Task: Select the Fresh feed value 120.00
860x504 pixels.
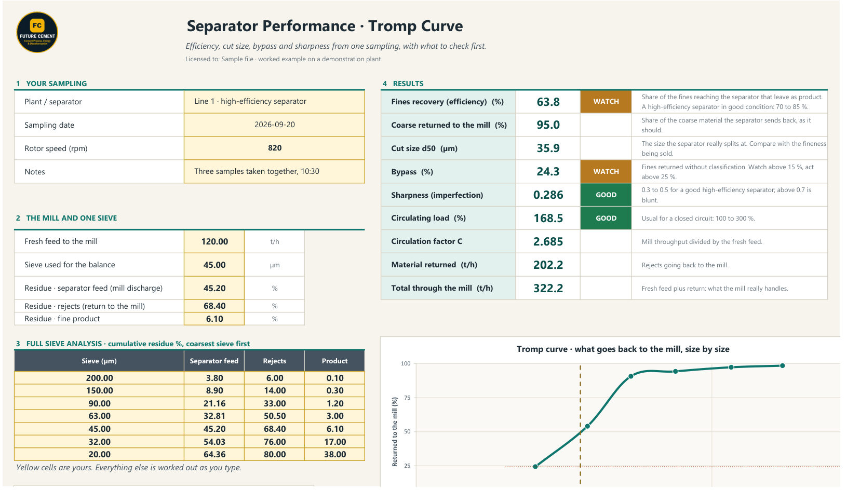Action: [214, 241]
